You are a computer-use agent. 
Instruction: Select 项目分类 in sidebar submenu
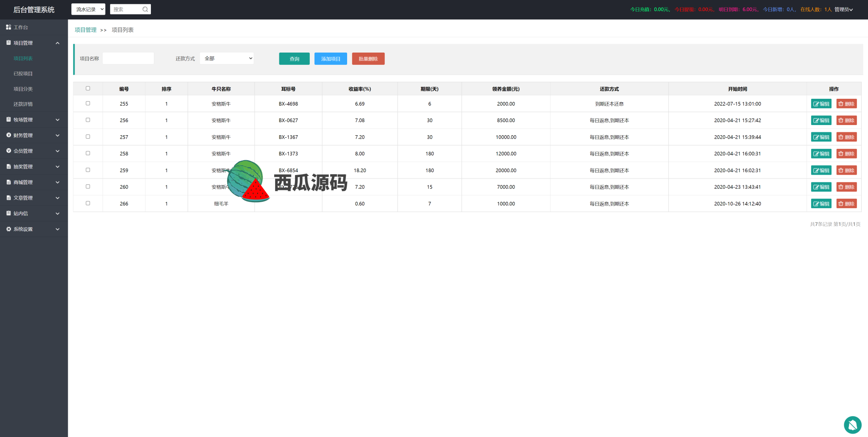pyautogui.click(x=23, y=89)
